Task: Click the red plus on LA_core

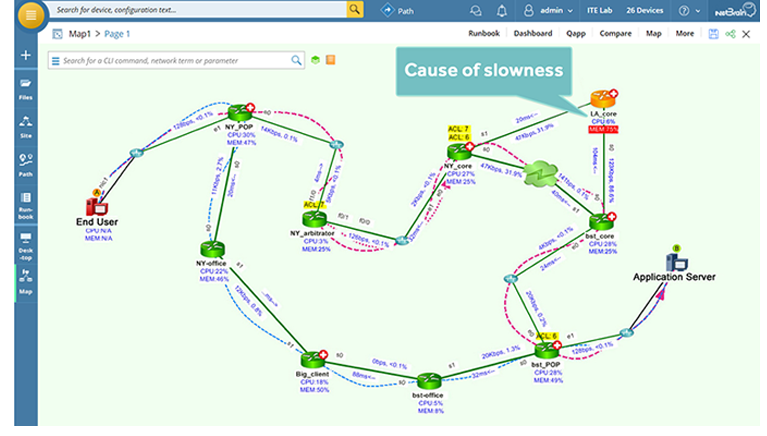Action: coord(613,93)
